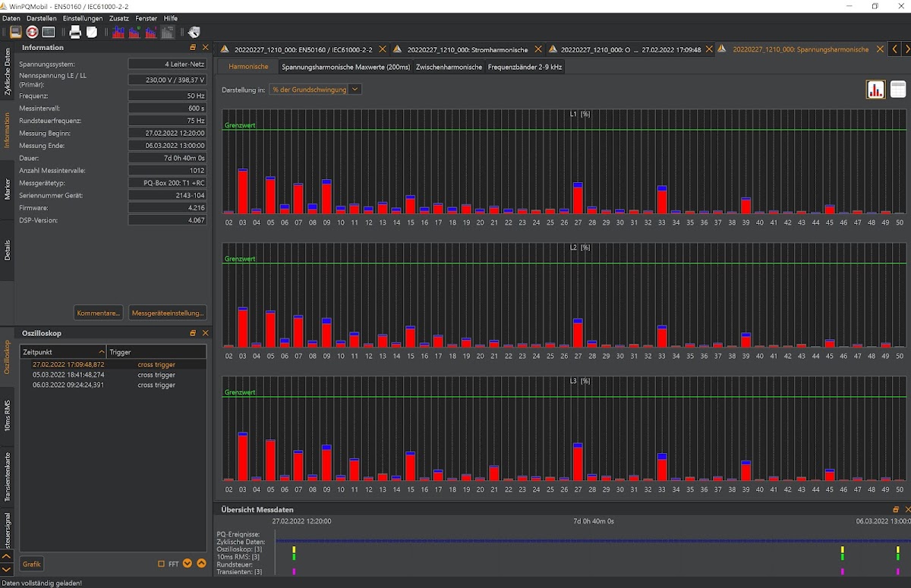Click yellow Oszilloskop marker at timeline start
Image resolution: width=911 pixels, height=588 pixels.
coord(294,549)
